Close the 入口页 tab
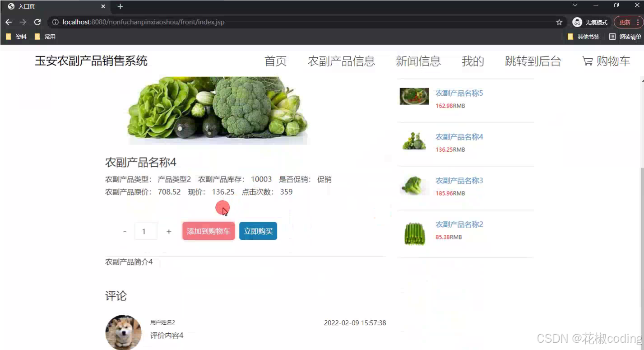 coord(103,7)
